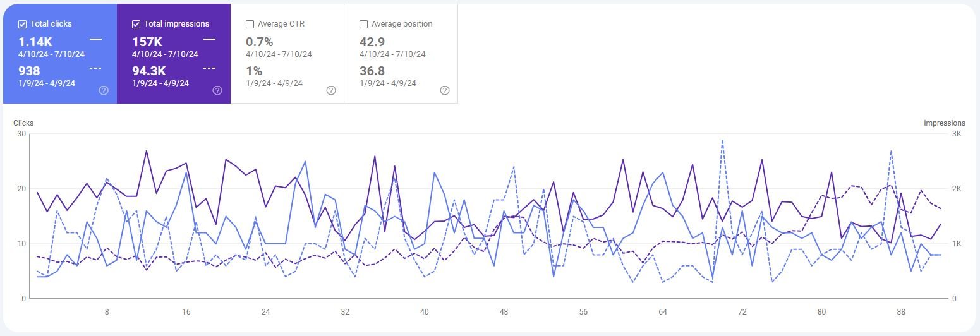This screenshot has height=336, width=980.
Task: Click solid line legend beside 1.14K clicks
Action: click(95, 39)
